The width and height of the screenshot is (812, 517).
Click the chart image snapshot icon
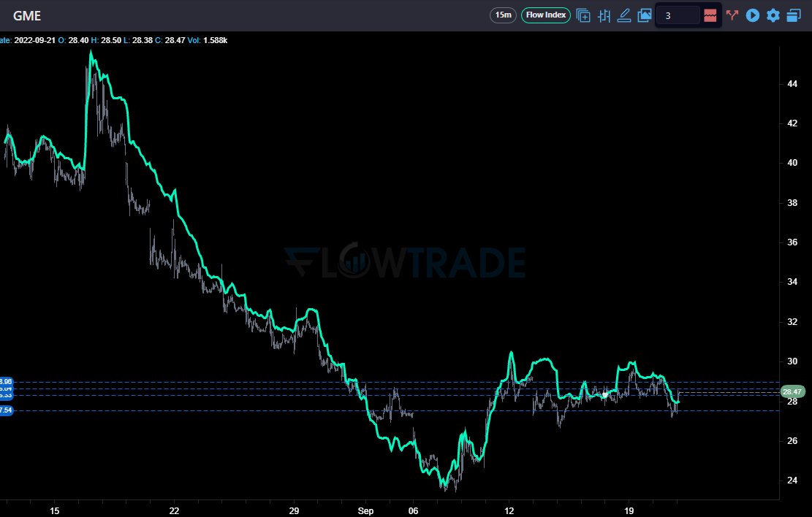[644, 15]
